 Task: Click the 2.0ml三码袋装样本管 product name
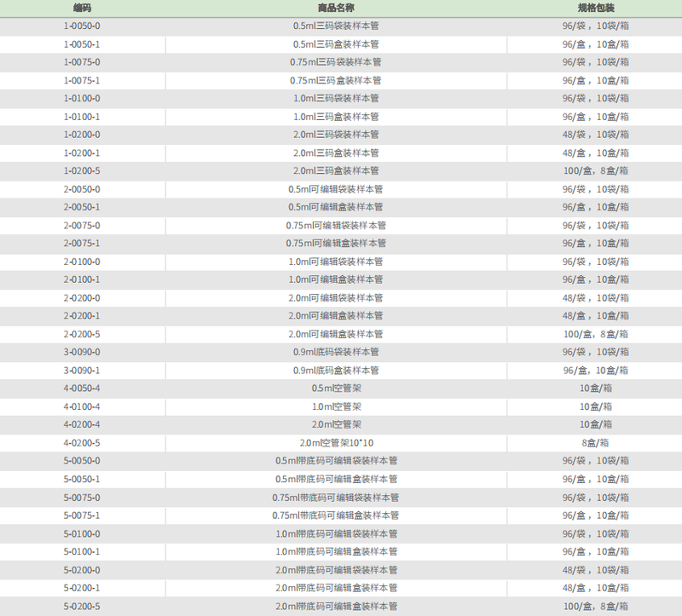tap(336, 135)
